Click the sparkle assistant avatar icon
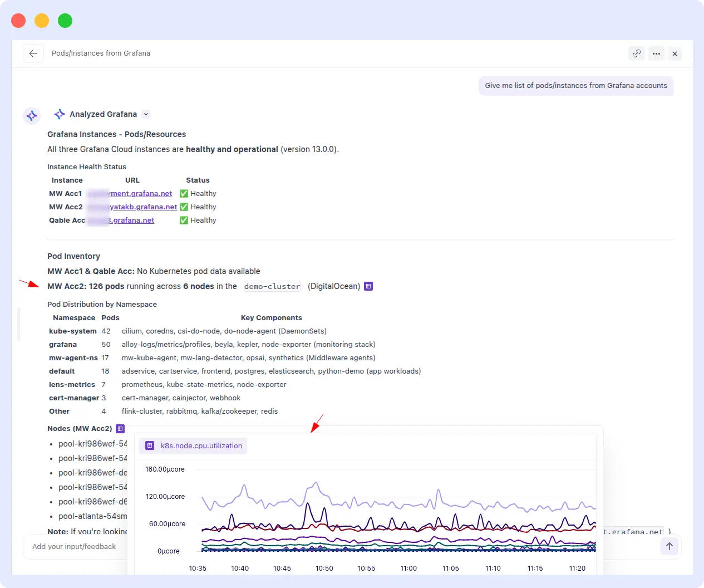The width and height of the screenshot is (704, 588). coord(32,115)
